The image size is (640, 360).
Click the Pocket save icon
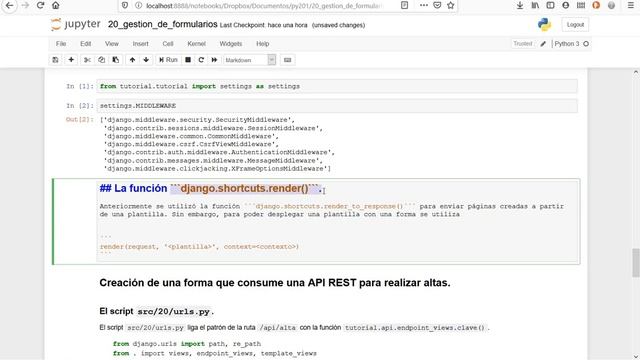[437, 5]
